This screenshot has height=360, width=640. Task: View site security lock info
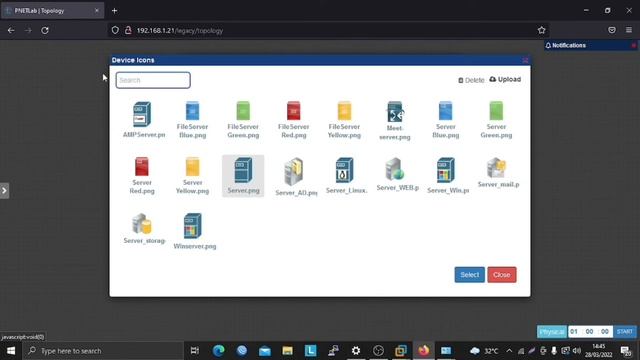tap(128, 30)
